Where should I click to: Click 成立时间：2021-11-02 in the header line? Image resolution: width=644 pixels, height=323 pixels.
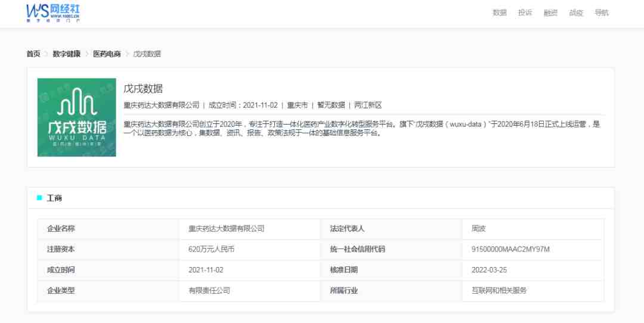(243, 105)
